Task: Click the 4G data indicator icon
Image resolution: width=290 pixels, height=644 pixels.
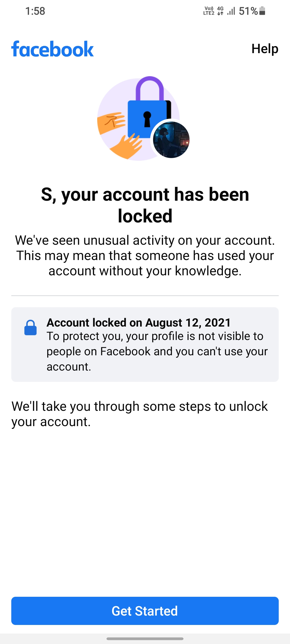Action: (x=220, y=11)
